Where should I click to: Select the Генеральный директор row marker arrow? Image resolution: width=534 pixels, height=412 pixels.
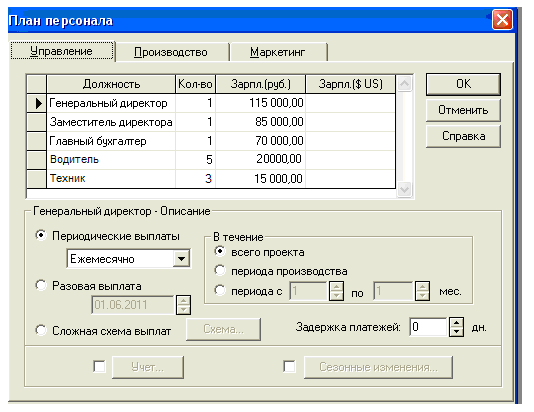[37, 103]
